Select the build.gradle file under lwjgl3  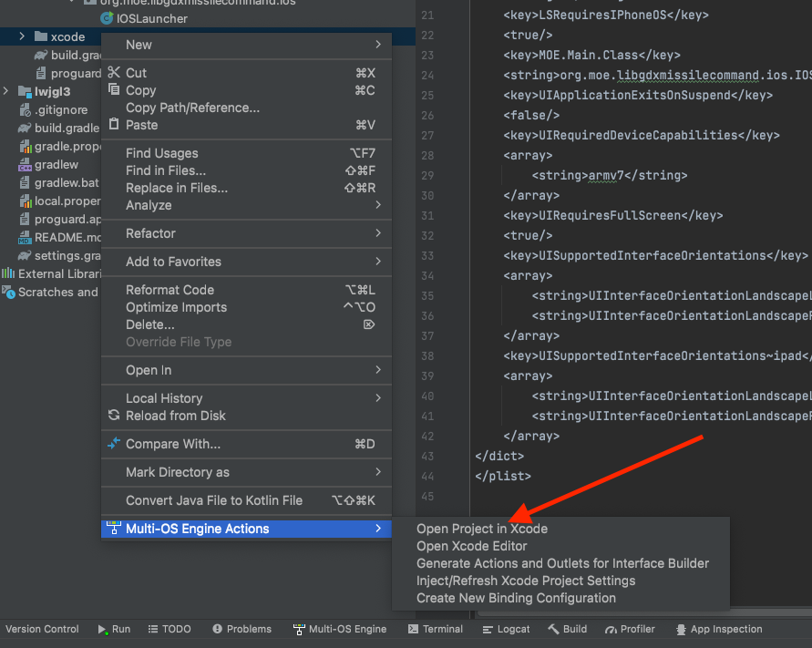click(x=67, y=128)
